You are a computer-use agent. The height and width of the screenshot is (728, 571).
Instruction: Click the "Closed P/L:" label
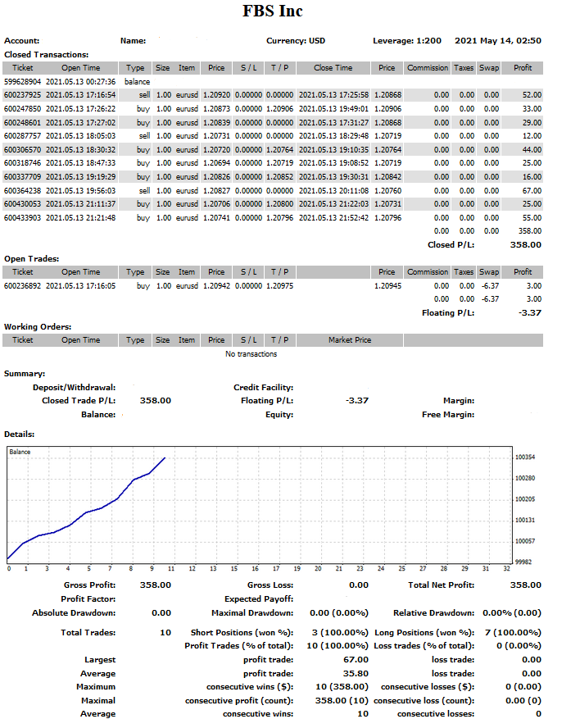click(451, 245)
